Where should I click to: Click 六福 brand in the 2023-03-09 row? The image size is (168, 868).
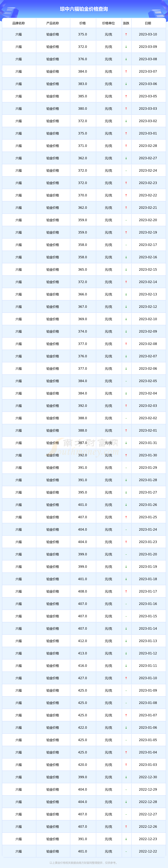pyautogui.click(x=18, y=47)
